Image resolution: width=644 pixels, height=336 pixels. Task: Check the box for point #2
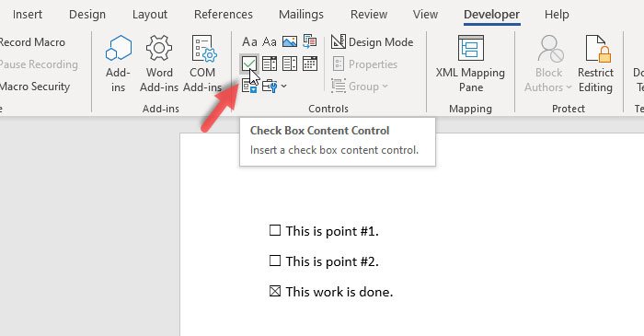(x=275, y=261)
